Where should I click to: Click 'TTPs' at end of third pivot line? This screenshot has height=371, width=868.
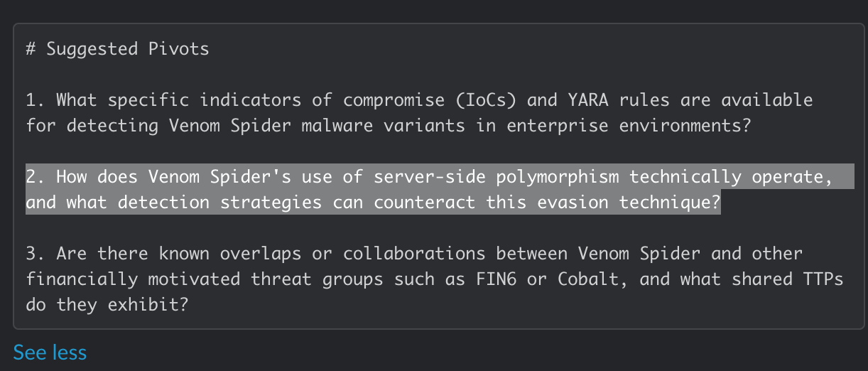point(823,279)
